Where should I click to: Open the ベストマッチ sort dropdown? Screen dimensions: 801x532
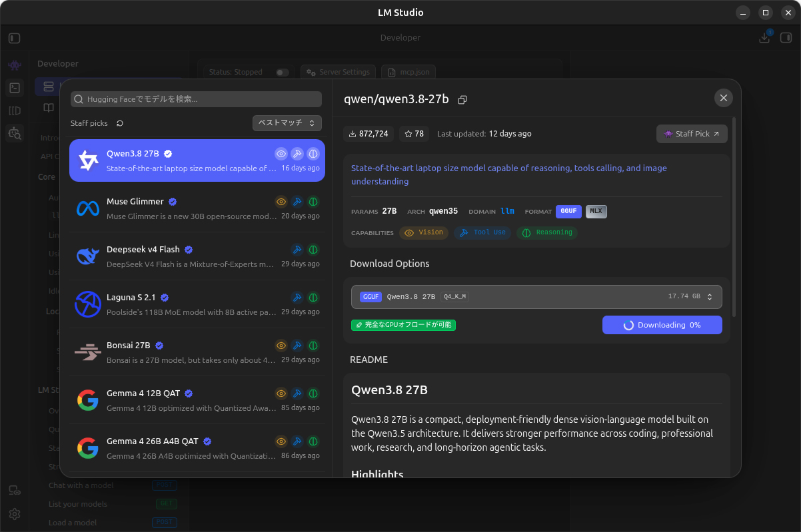point(287,123)
